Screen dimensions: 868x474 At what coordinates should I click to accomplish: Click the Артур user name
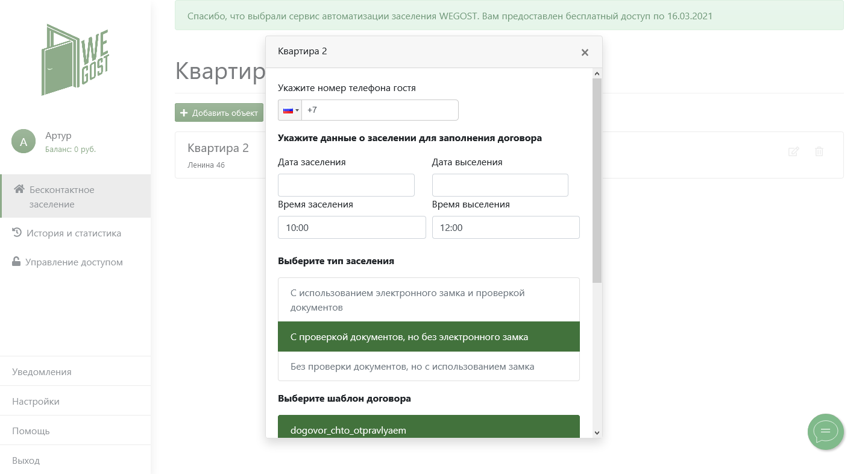(x=58, y=136)
